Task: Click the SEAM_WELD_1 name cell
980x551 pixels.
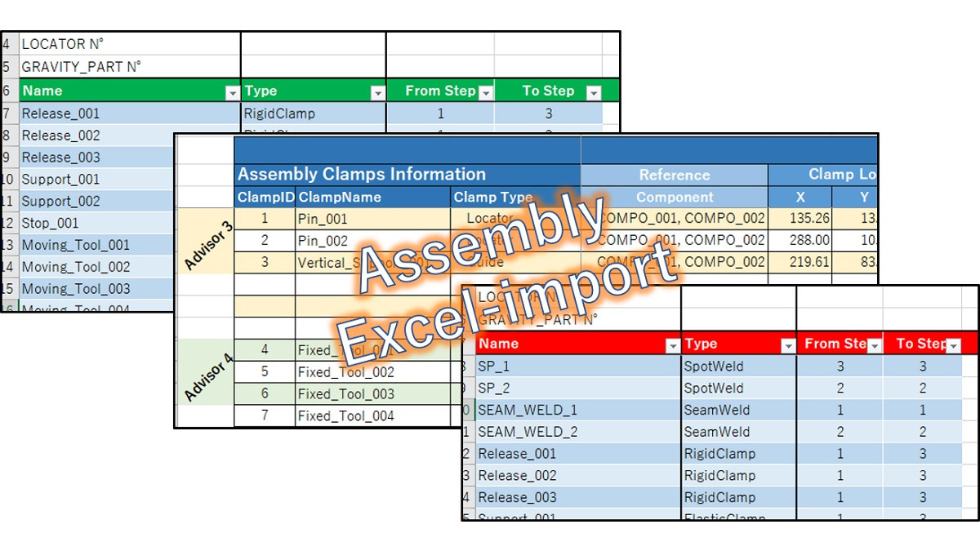Action: tap(578, 410)
